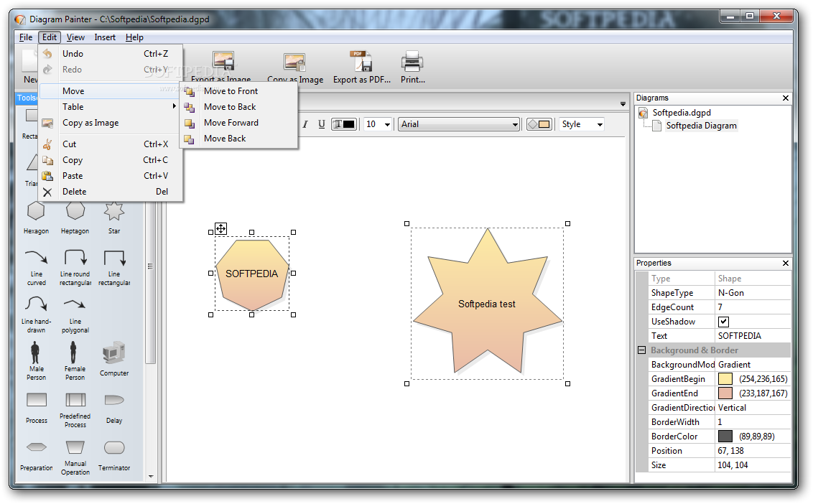
Task: Click Export as PDF toolbar icon
Action: pyautogui.click(x=361, y=62)
